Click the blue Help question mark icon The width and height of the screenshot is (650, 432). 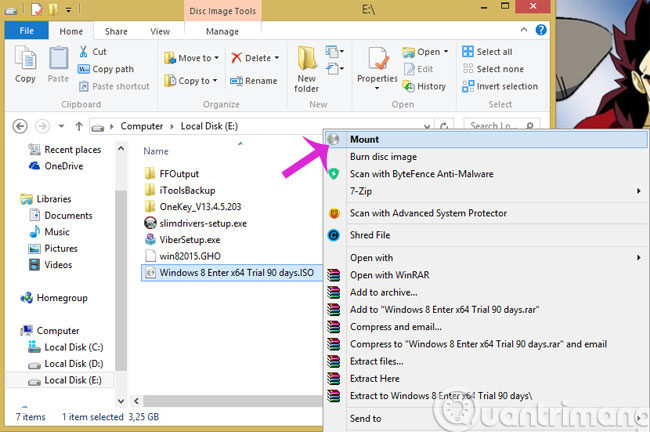click(541, 30)
